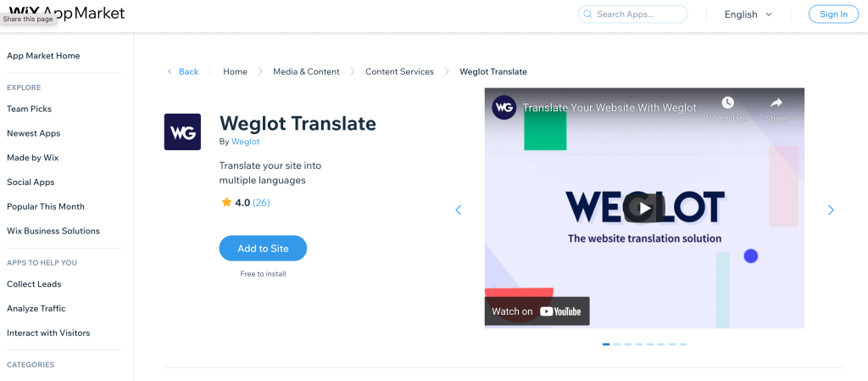
Task: Select Interact with Visitors in sidebar
Action: (x=48, y=333)
